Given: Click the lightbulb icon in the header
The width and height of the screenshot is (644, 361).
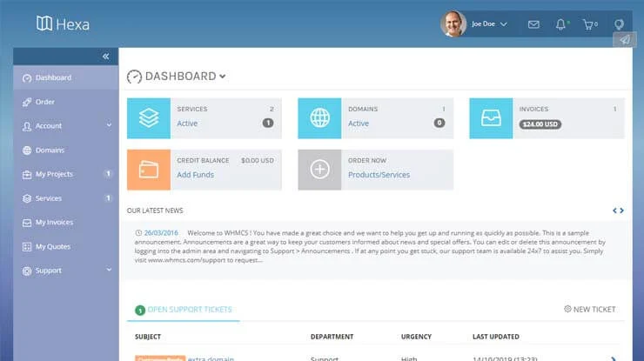Looking at the screenshot, I should tap(619, 24).
